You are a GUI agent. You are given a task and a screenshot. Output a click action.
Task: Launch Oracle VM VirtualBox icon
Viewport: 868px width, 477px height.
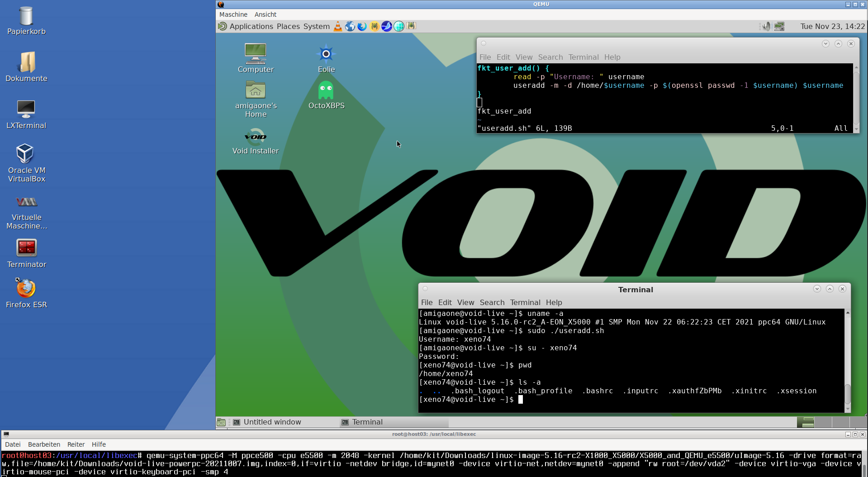coord(26,163)
